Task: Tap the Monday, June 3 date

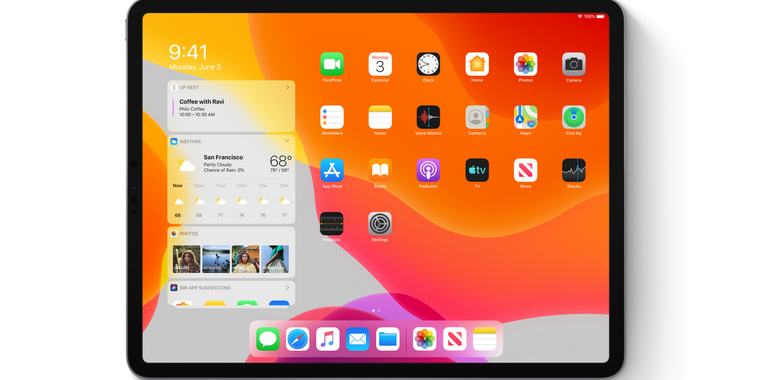Action: [x=195, y=67]
